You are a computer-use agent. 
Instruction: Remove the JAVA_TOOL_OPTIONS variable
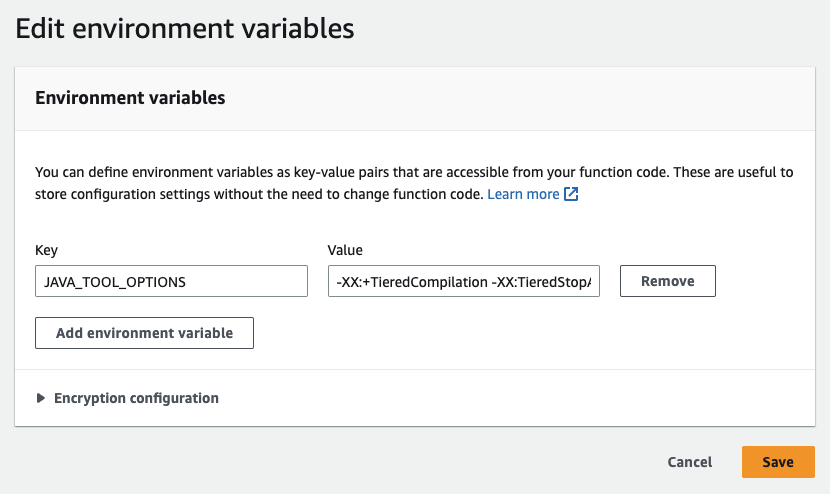click(667, 281)
